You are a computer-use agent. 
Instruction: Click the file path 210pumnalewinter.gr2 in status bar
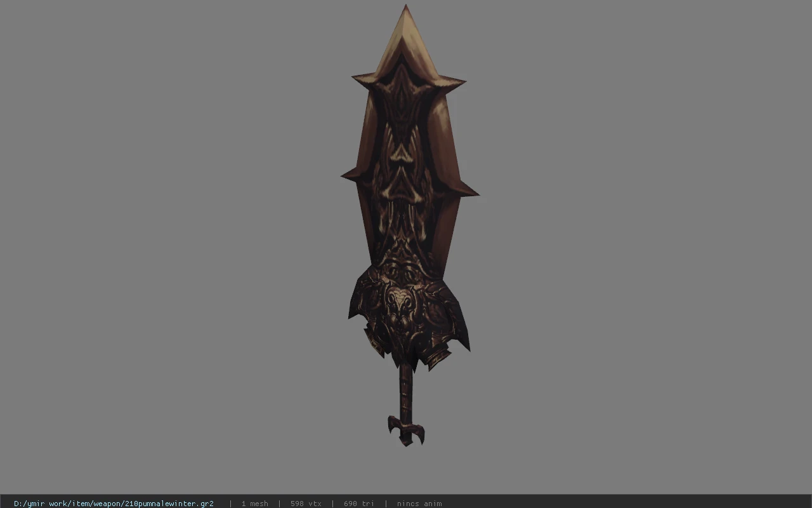[x=114, y=504]
